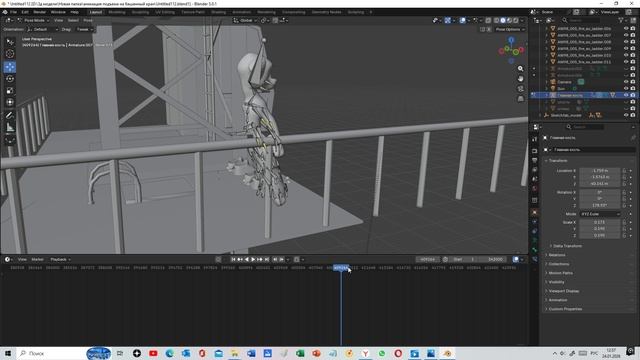Image resolution: width=640 pixels, height=360 pixels.
Task: Open the Drag Tweak dropdown
Action: click(x=84, y=29)
